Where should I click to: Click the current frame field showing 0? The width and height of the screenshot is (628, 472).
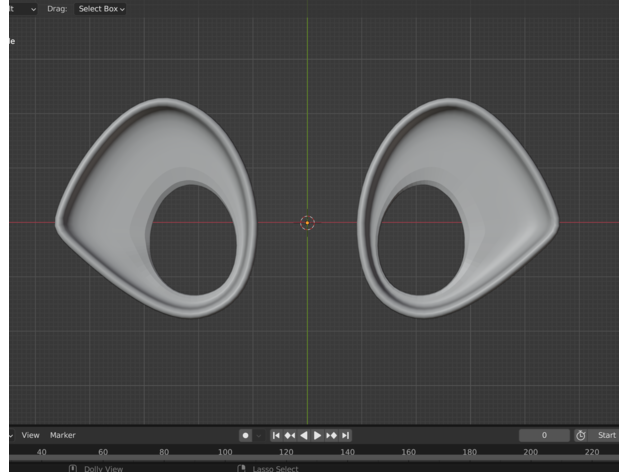[544, 436]
